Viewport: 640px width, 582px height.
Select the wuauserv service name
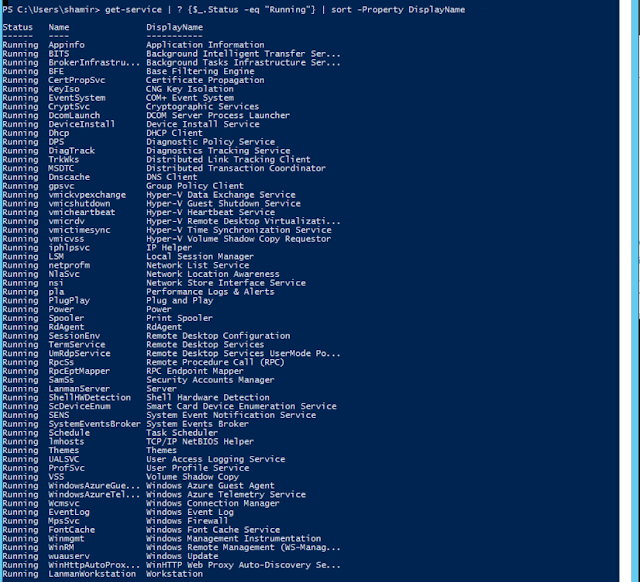click(69, 556)
